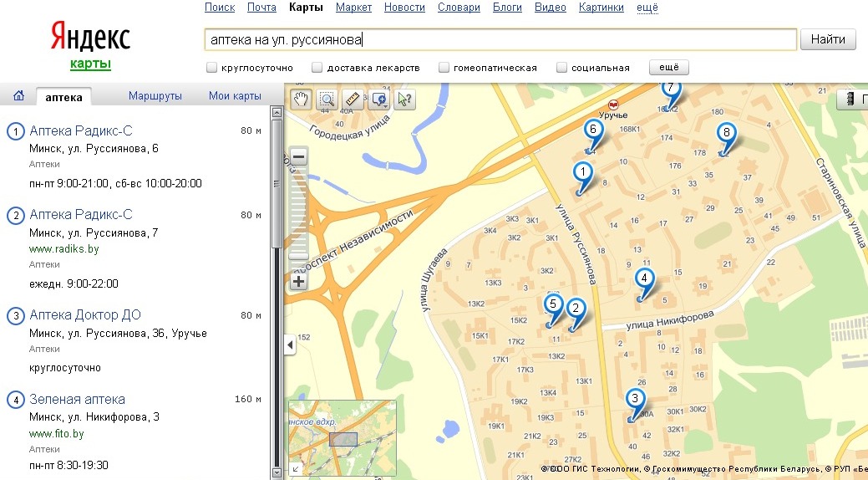Click map marker number 3
This screenshot has height=480, width=868.
click(x=635, y=398)
